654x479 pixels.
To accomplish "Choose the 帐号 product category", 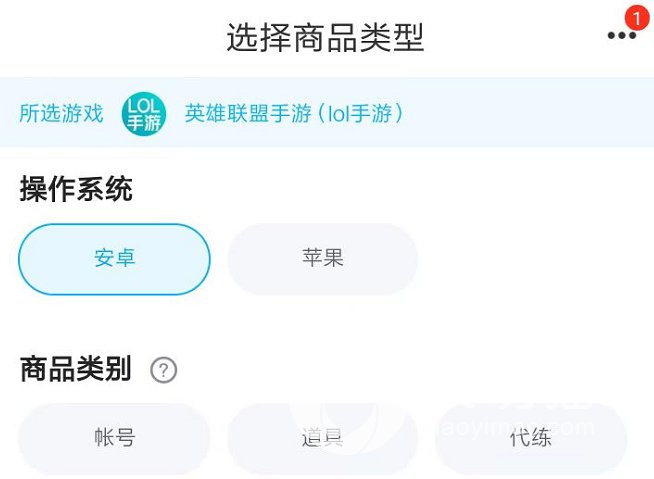I will click(114, 438).
